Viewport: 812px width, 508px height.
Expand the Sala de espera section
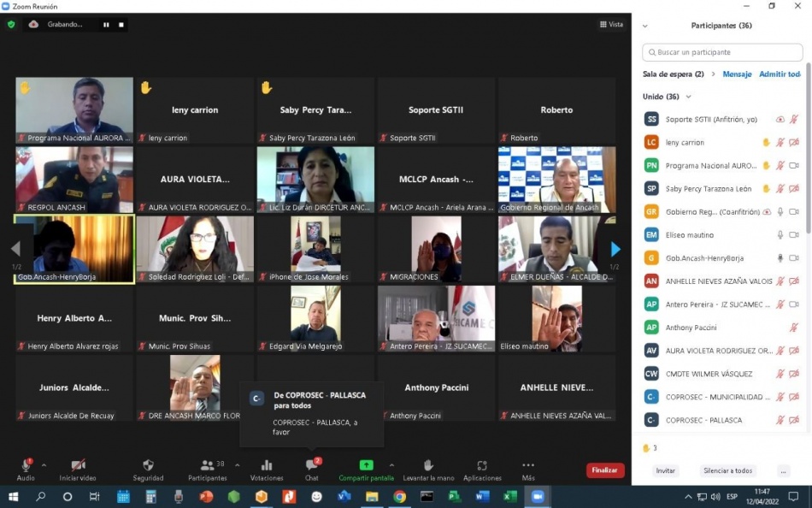point(714,74)
